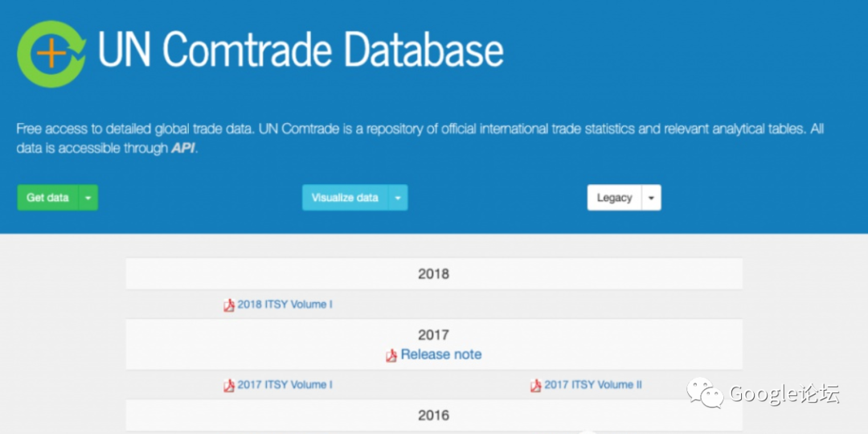This screenshot has width=868, height=434.
Task: Expand the Visualize data dropdown arrow
Action: click(x=398, y=198)
